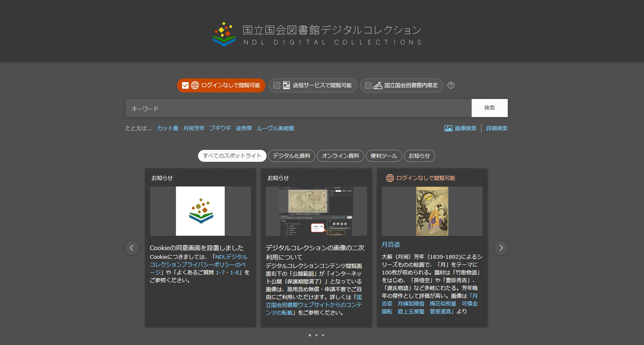Advance carousel with the right arrow
Screen dimensions: 644x345
501,248
